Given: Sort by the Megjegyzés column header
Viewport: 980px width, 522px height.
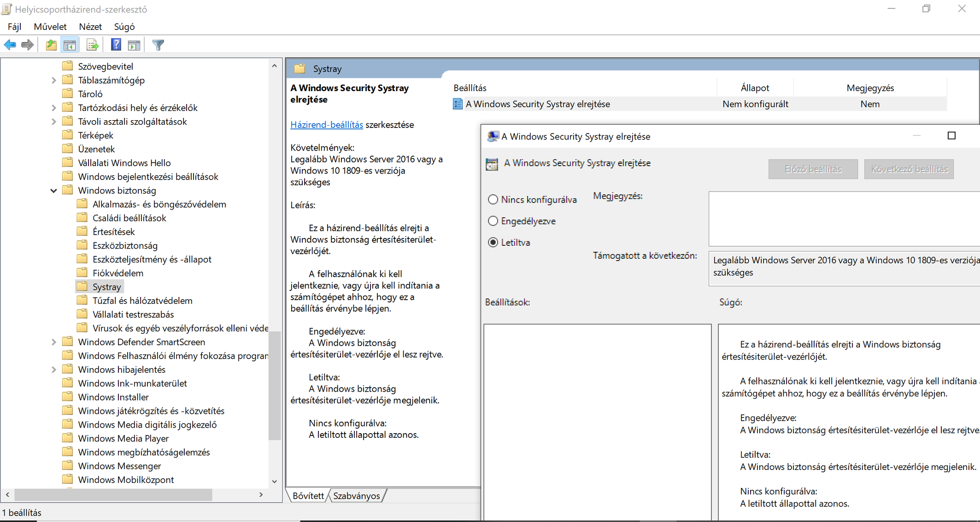Looking at the screenshot, I should pyautogui.click(x=870, y=87).
